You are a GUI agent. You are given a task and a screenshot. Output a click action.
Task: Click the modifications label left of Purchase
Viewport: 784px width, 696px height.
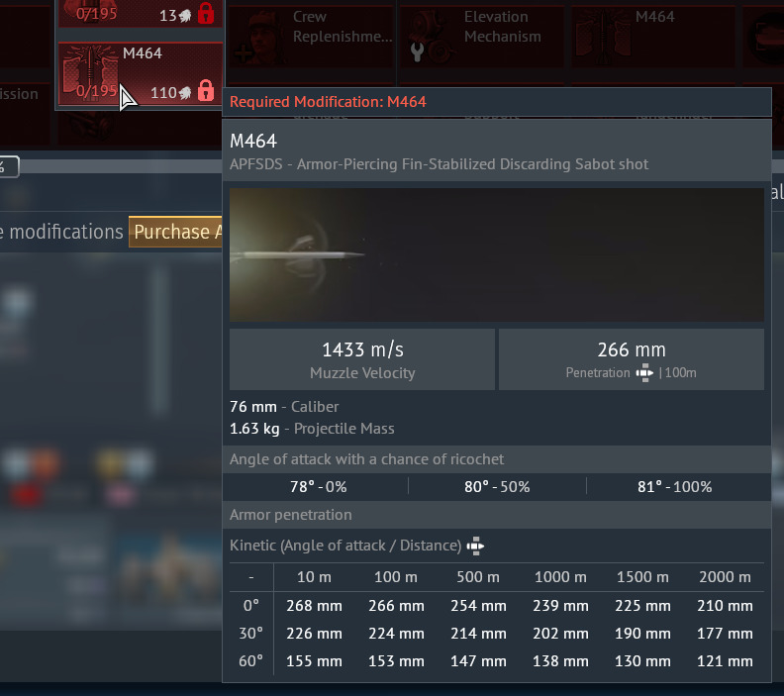pyautogui.click(x=61, y=232)
